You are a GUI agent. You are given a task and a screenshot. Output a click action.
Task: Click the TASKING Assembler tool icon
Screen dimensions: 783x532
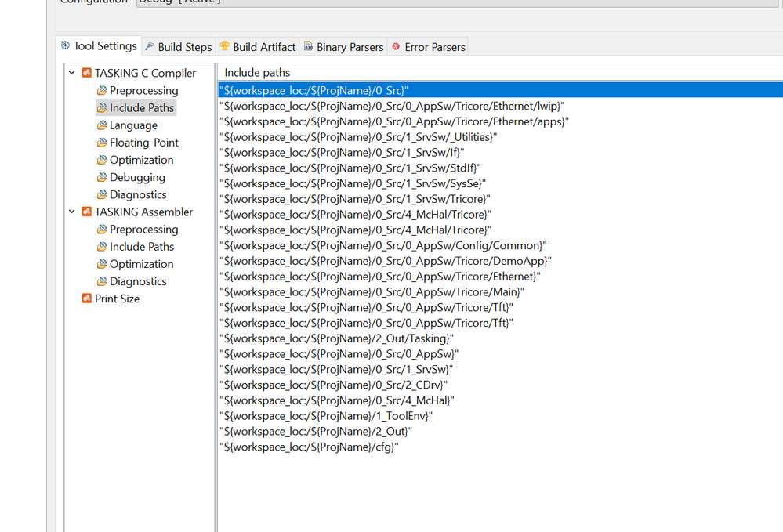(x=86, y=212)
